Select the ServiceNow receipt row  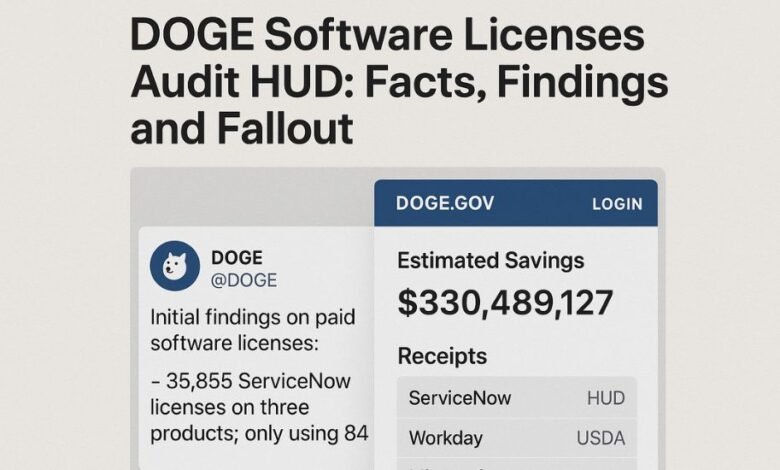click(460, 398)
